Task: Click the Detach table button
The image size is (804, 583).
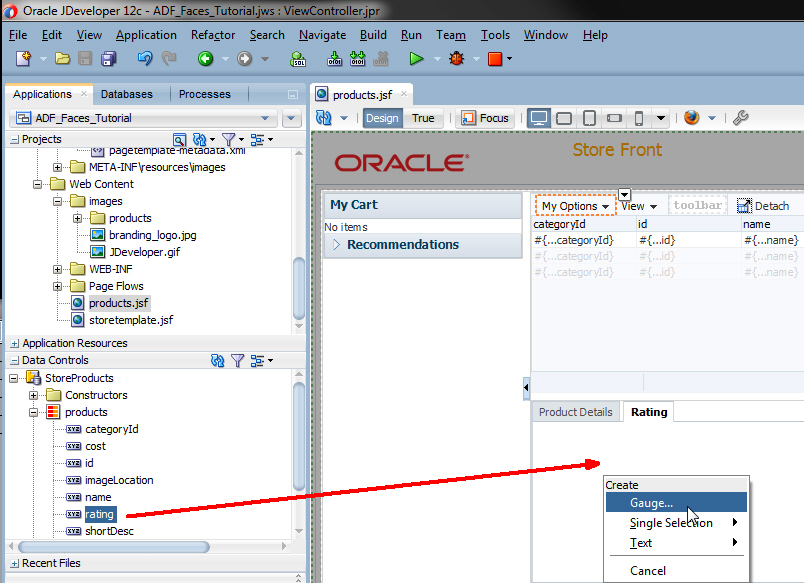Action: pyautogui.click(x=763, y=206)
